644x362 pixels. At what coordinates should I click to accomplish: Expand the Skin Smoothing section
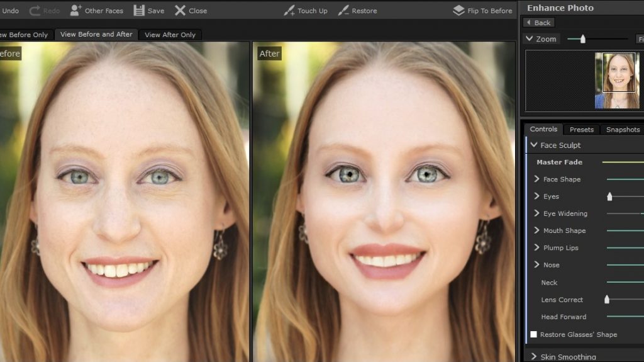[x=534, y=357]
